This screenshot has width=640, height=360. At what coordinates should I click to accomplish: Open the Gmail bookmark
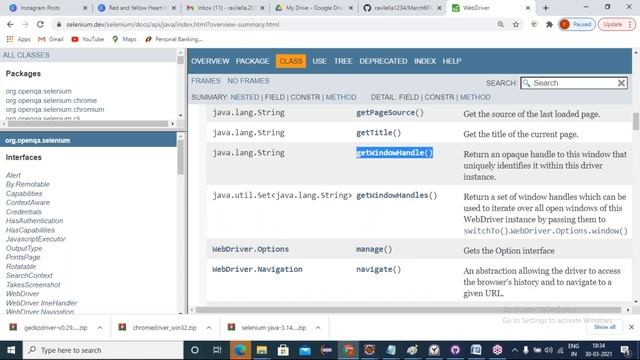tap(51, 39)
